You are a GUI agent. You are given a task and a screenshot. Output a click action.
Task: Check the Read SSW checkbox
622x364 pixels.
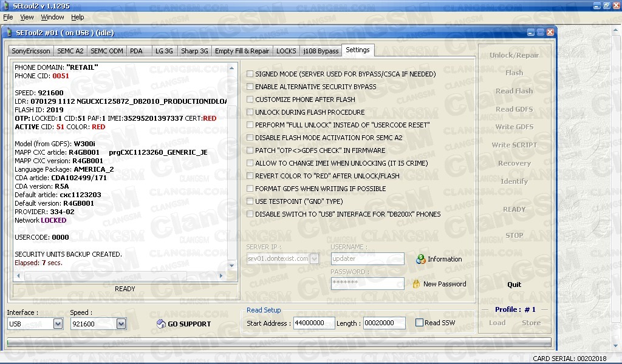coord(419,322)
